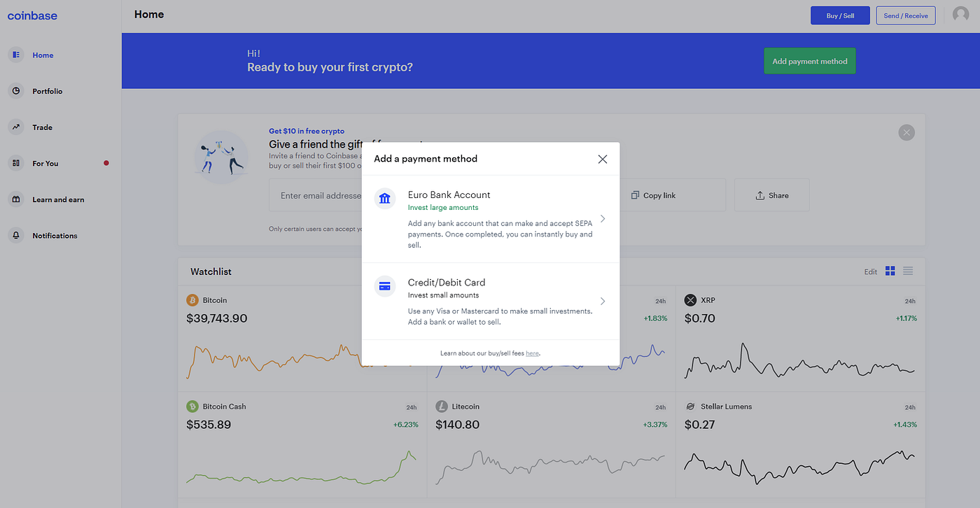This screenshot has height=508, width=980.
Task: Select the Trade chart icon
Action: [16, 127]
